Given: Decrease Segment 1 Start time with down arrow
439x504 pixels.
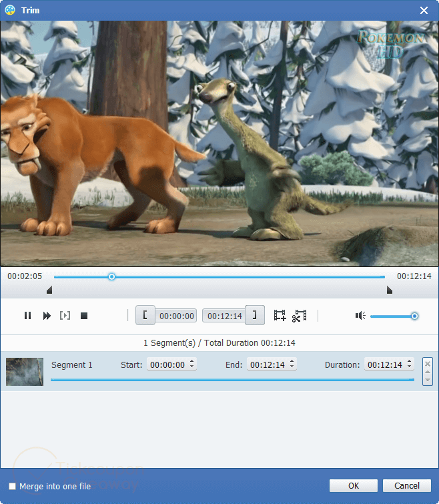Looking at the screenshot, I should tap(191, 366).
